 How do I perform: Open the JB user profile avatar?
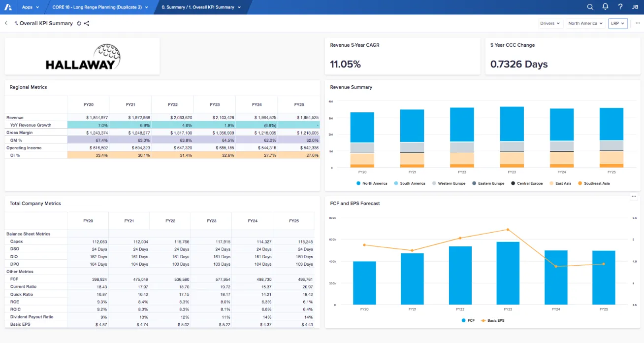coord(635,7)
